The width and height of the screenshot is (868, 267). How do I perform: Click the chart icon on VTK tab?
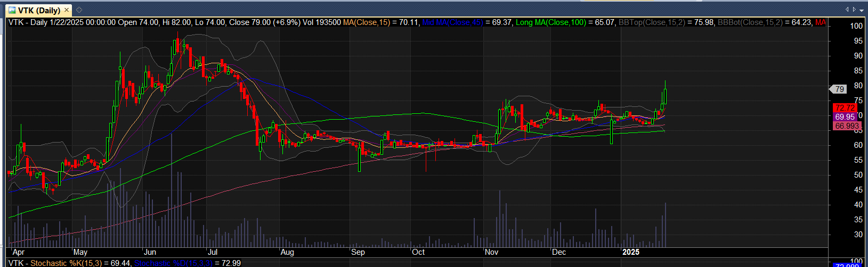pos(12,10)
